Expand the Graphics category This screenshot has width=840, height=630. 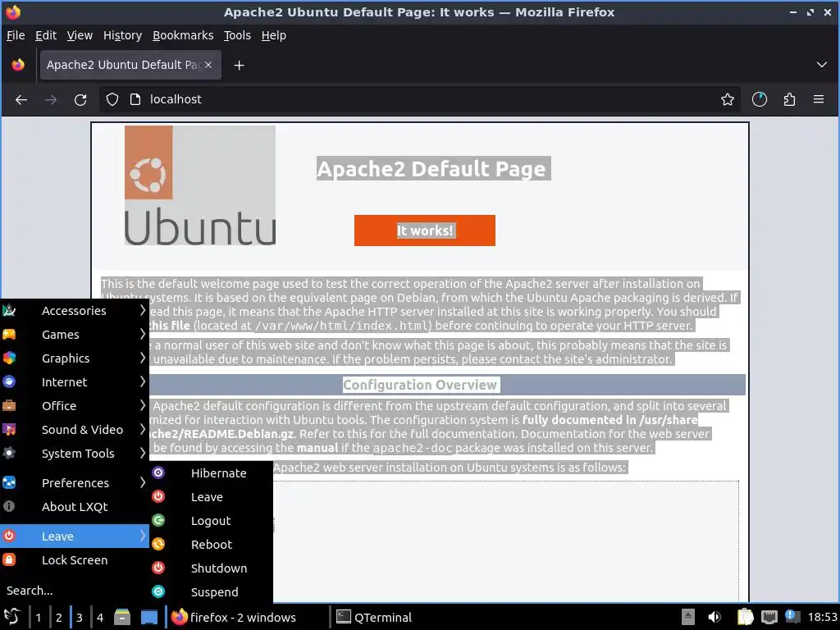click(x=75, y=358)
